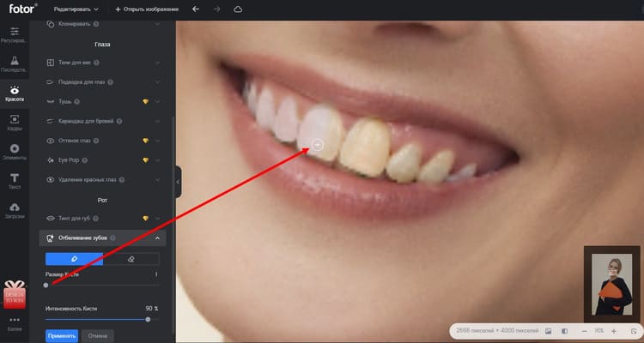Select the brush tool for teeth whitening
Screen dimensions: 644x343
point(74,258)
